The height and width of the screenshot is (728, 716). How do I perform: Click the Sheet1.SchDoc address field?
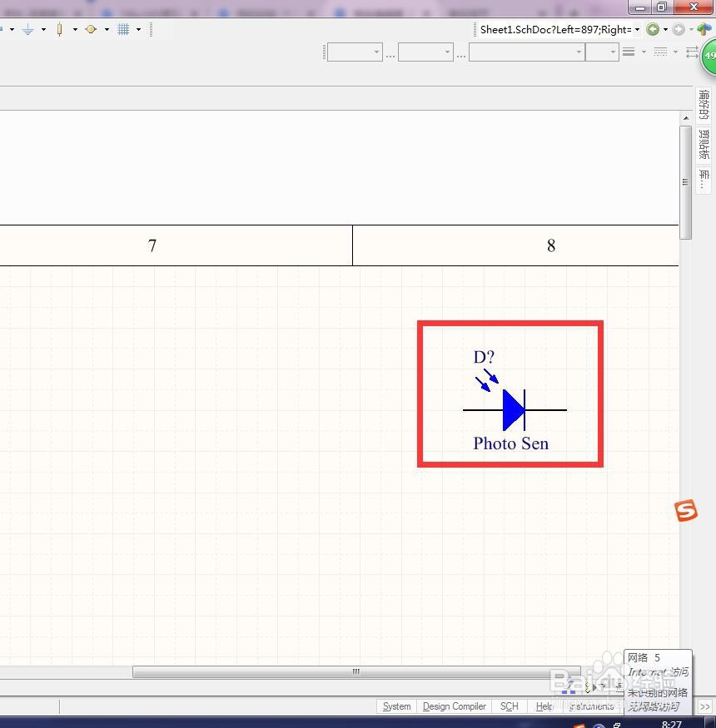point(555,30)
